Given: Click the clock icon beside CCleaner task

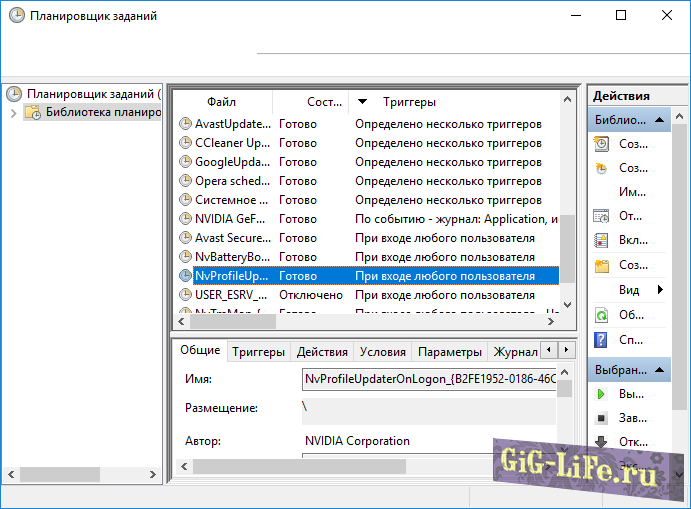Looking at the screenshot, I should (185, 143).
